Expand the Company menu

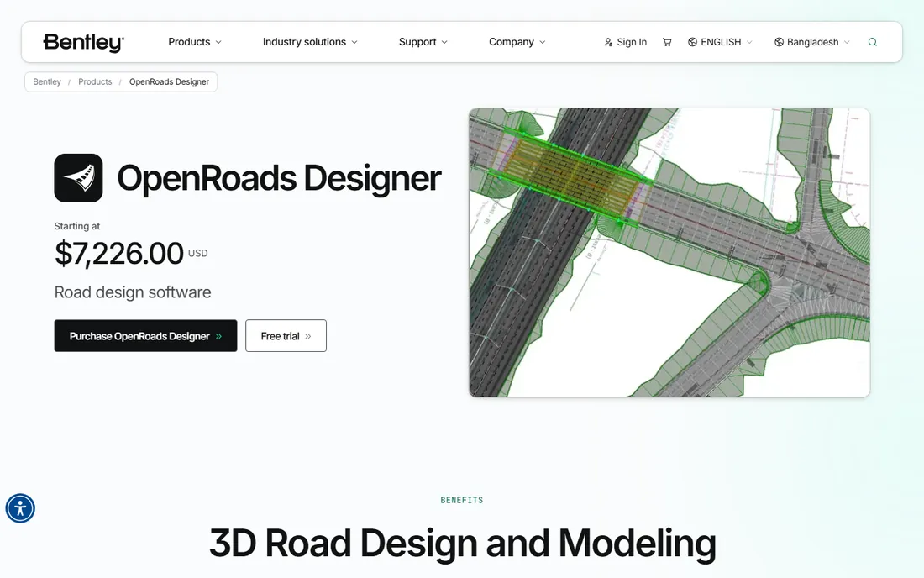(x=517, y=42)
